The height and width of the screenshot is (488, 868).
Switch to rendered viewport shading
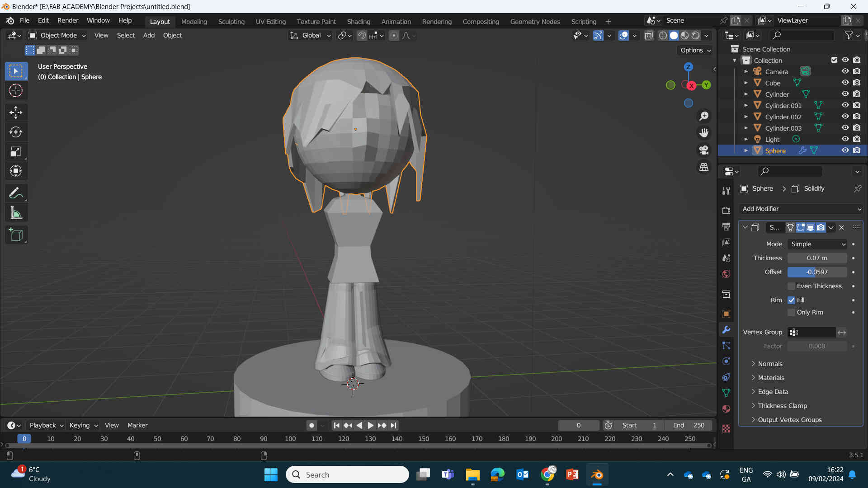696,35
